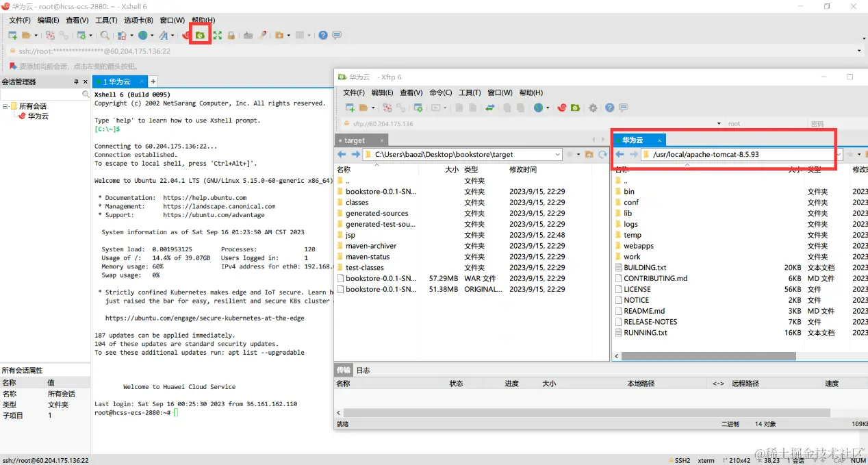Click the synchronize arrows icon in Xftp toolbar
The height and width of the screenshot is (465, 868).
click(490, 108)
